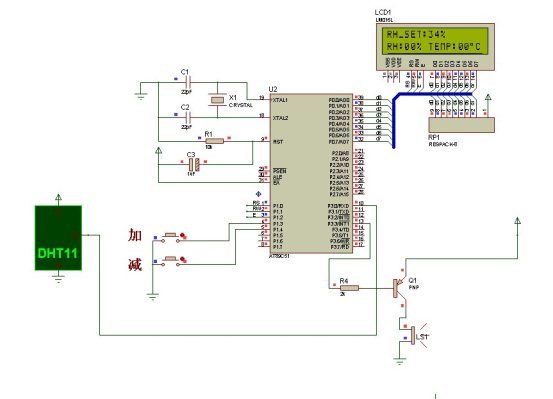Click power terminal above DHT11
Viewport: 553px width, 399px height.
pos(59,198)
